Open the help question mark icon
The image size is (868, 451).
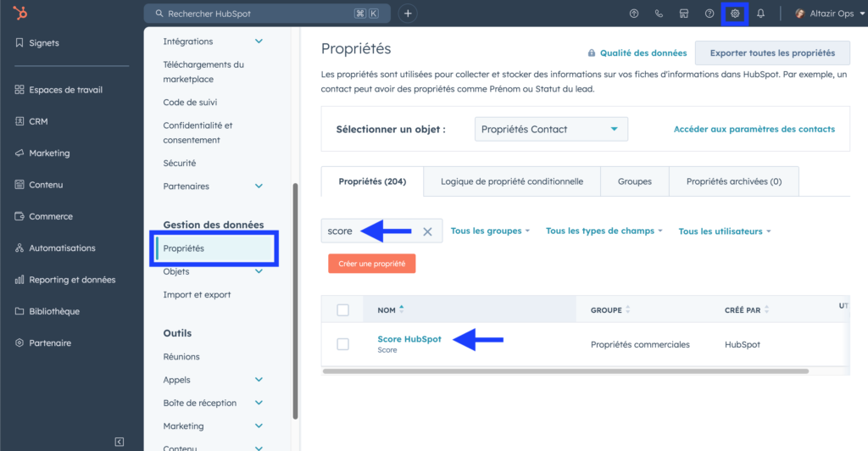pos(709,14)
